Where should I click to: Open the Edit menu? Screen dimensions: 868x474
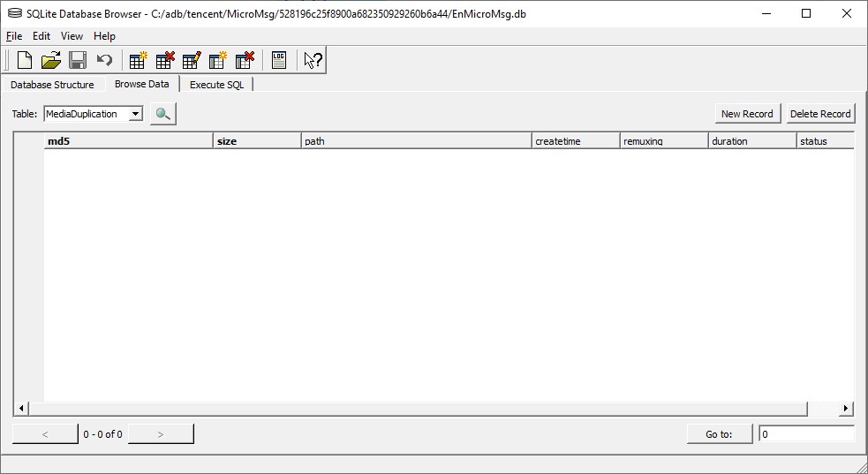42,36
